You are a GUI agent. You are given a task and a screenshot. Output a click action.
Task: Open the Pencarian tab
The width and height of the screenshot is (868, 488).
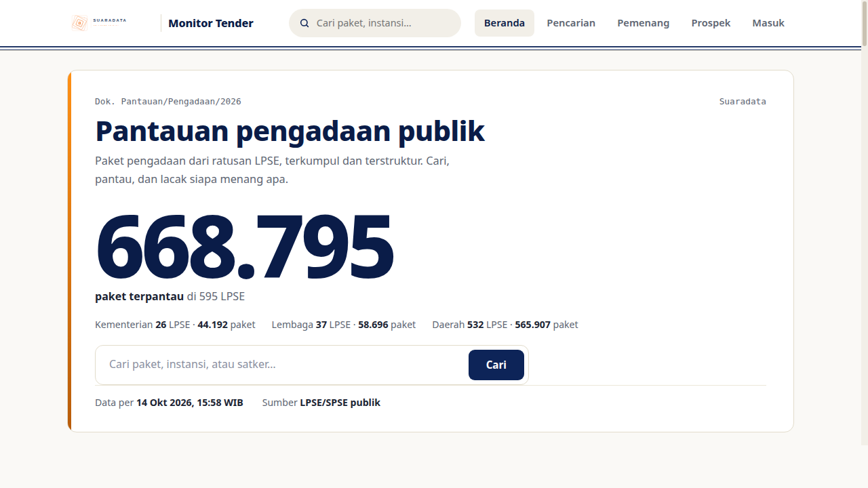point(571,23)
